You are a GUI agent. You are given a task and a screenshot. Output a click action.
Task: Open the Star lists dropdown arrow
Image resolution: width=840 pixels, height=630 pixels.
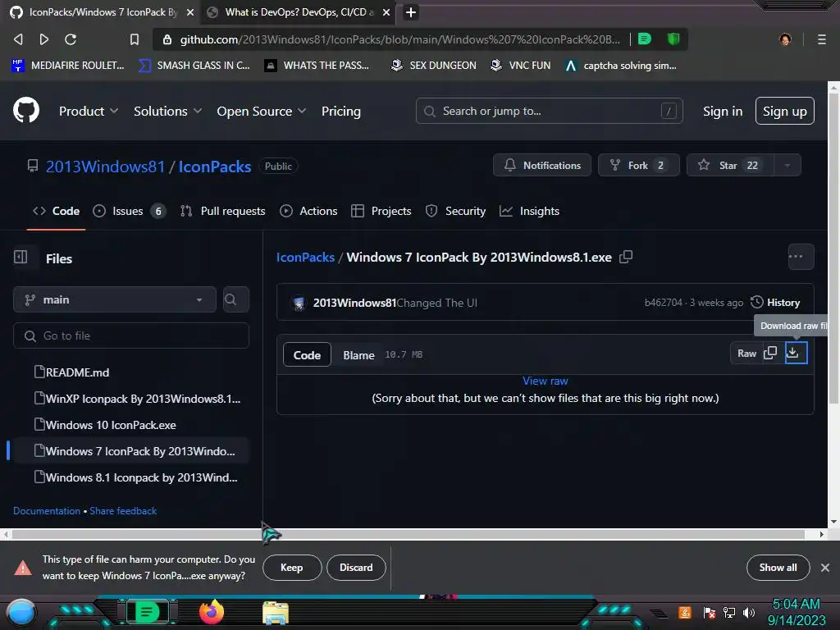[x=787, y=165]
